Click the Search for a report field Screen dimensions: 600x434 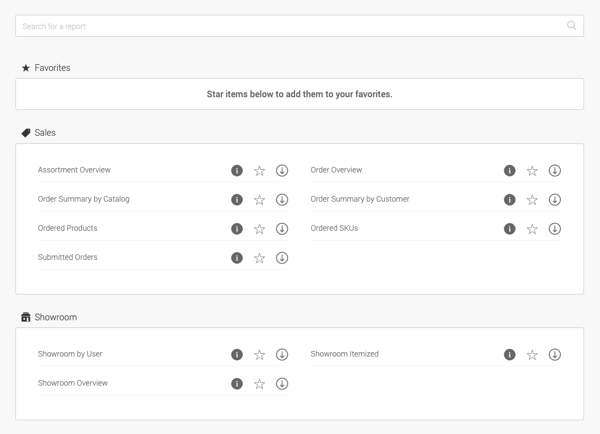[x=299, y=26]
